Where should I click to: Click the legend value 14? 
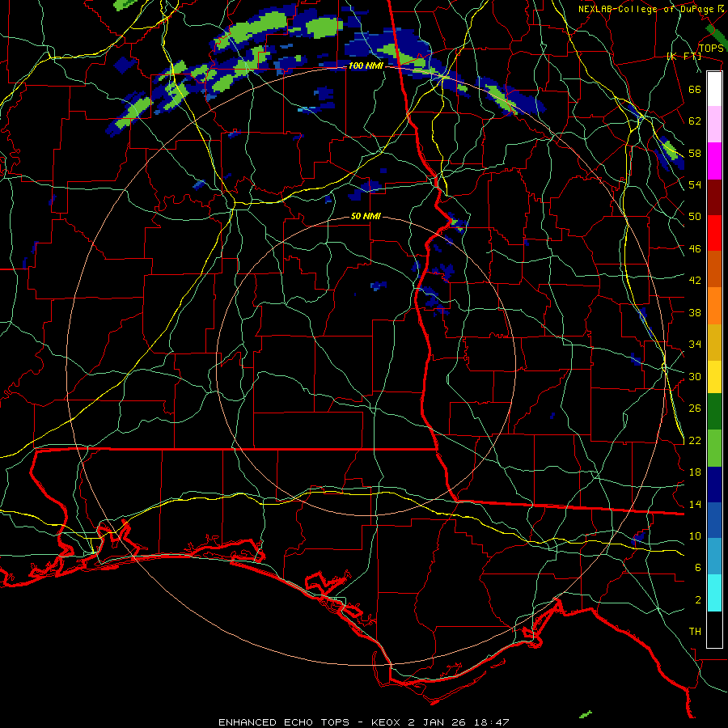[695, 504]
